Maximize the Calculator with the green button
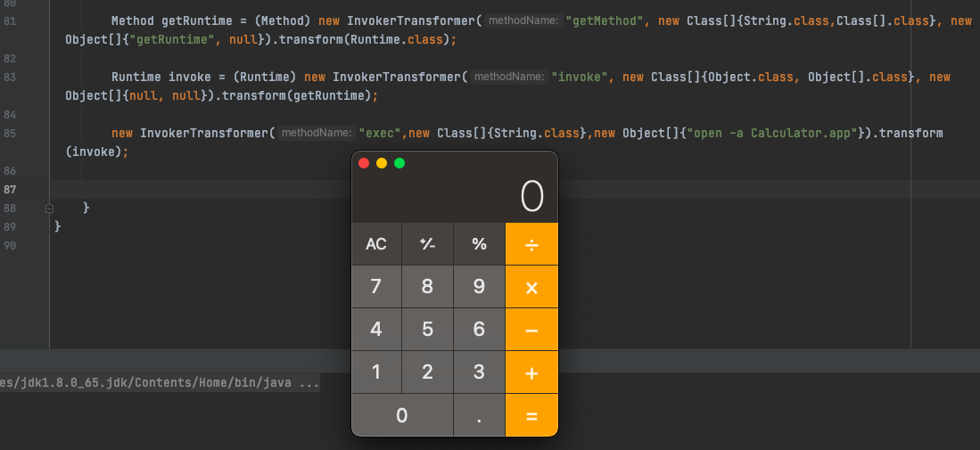This screenshot has width=980, height=450. tap(399, 164)
